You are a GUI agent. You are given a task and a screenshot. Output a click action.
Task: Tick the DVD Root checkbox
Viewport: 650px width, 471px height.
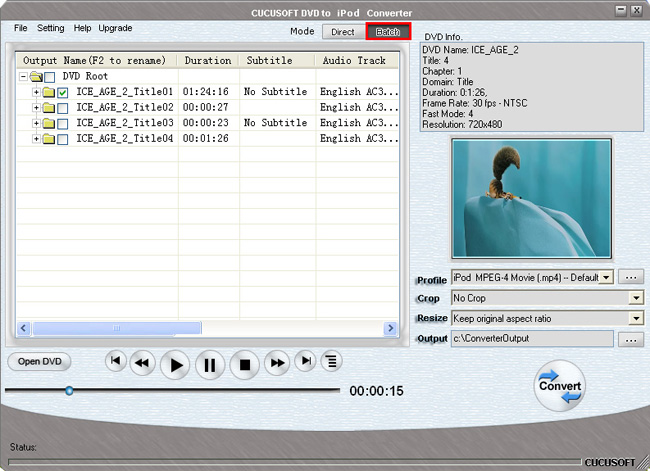coord(49,77)
